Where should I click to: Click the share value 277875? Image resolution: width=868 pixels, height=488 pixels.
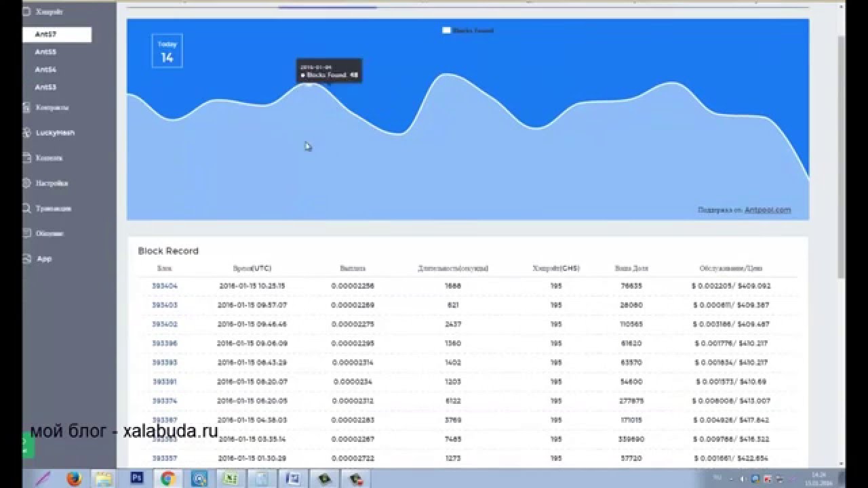coord(631,401)
